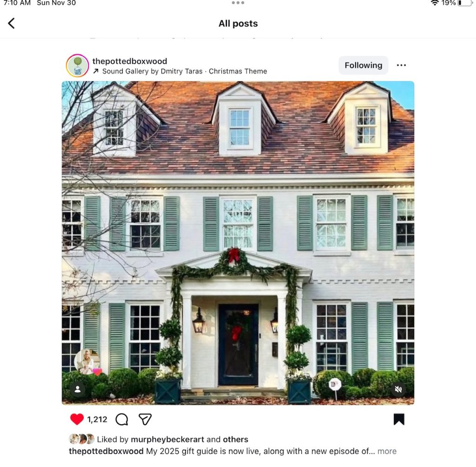This screenshot has height=467, width=476.
Task: Click the Following button
Action: pos(364,65)
